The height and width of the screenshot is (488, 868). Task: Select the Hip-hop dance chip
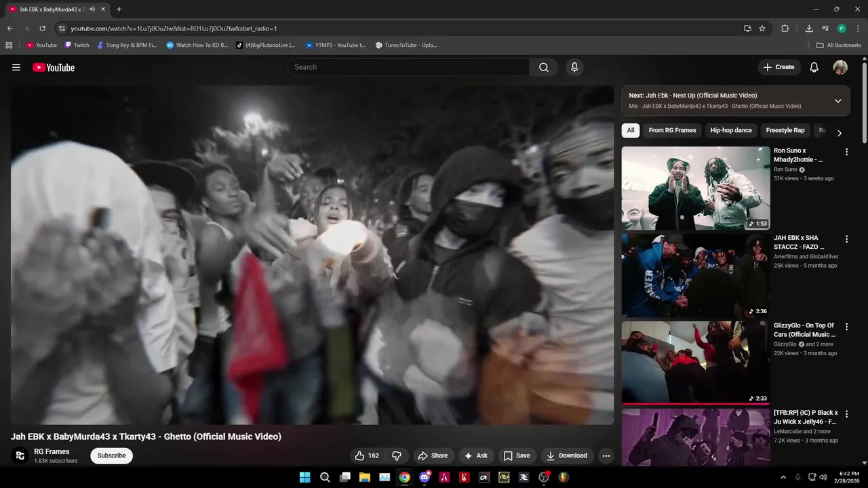(731, 130)
